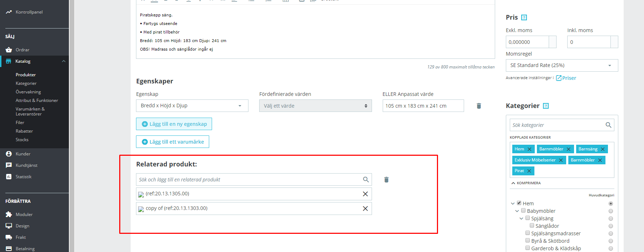Screen dimensions: 644x252
Task: Click the Betalning card icon
Action: 9,249
